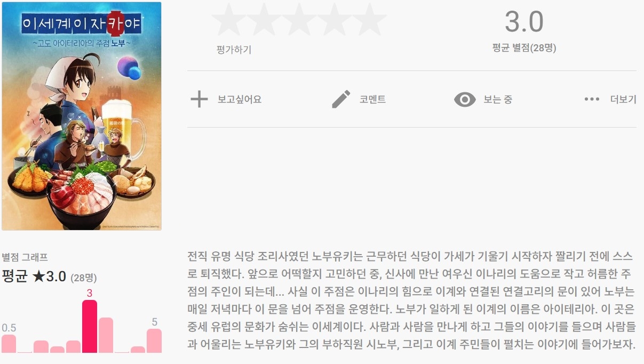Click the 3.5 bar next to the highlighted bar
Screen dimensions: 644x364
(x=106, y=335)
